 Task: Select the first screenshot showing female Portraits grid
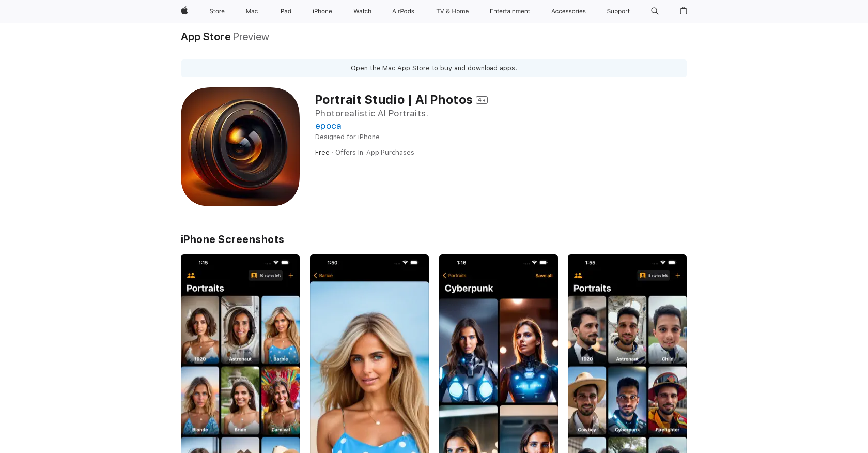[x=240, y=354]
